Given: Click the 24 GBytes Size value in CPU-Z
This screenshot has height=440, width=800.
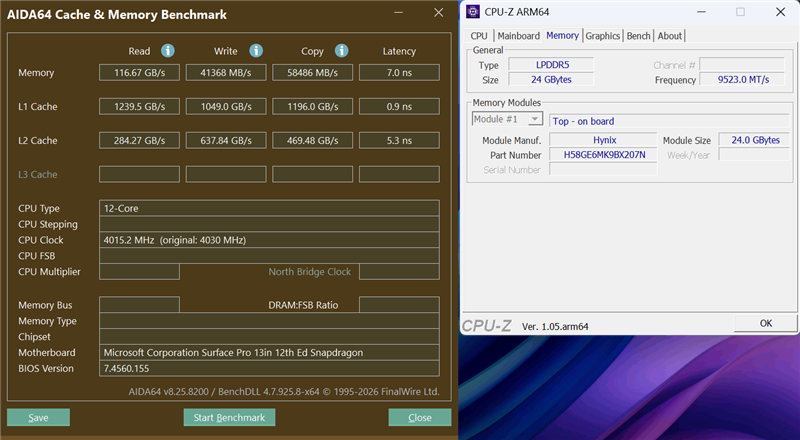Looking at the screenshot, I should 552,80.
